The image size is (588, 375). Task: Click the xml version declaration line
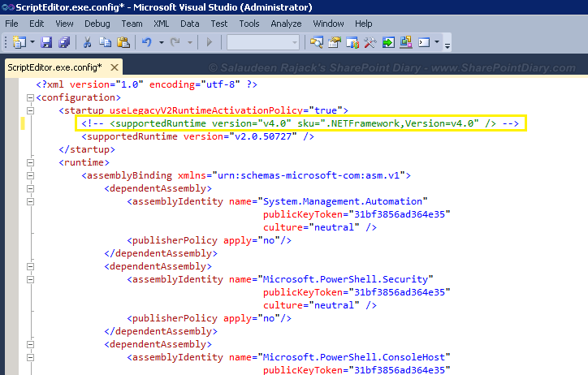[147, 84]
